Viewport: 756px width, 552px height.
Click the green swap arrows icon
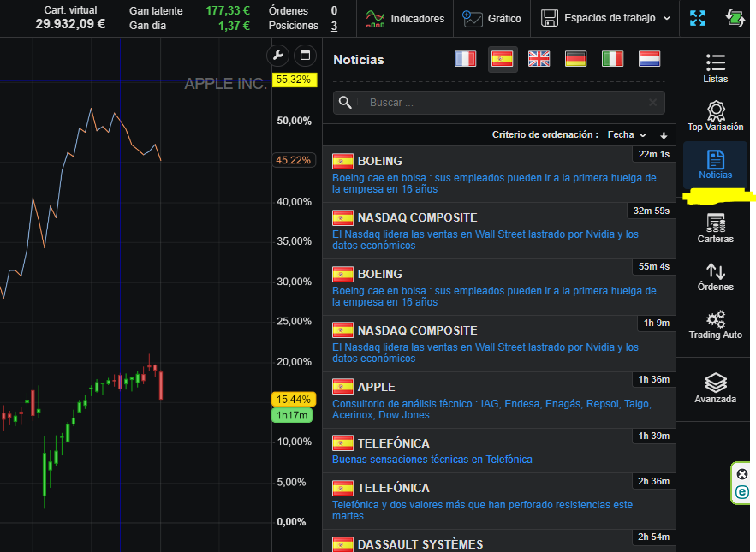click(x=735, y=18)
